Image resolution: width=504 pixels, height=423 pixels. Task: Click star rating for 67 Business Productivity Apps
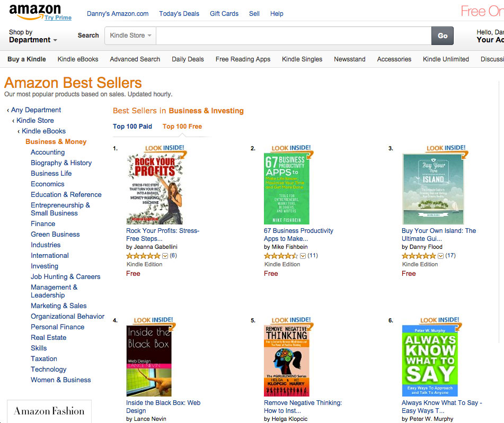(x=281, y=256)
